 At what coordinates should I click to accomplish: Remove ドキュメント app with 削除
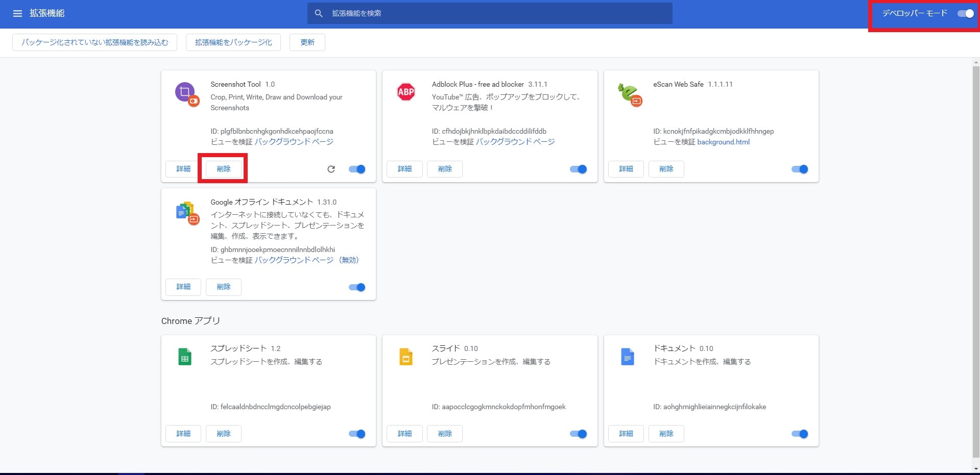click(x=666, y=434)
